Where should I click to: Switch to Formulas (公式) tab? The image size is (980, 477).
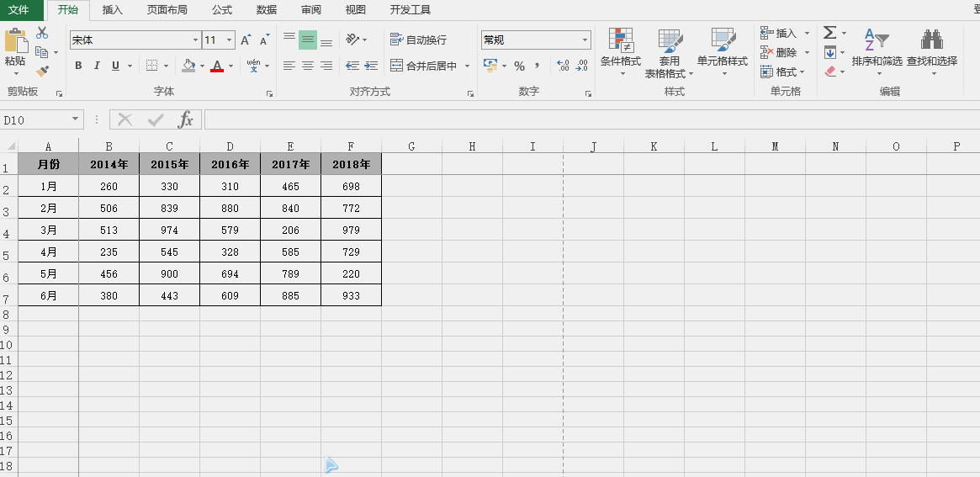click(222, 10)
